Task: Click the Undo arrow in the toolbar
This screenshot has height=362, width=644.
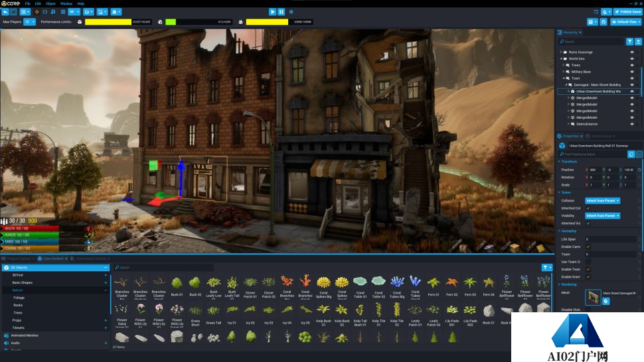Action: point(5,12)
